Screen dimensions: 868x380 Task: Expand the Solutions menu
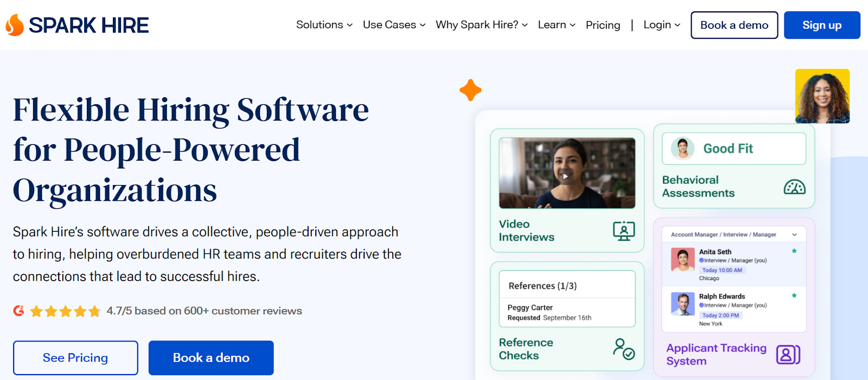coord(324,25)
